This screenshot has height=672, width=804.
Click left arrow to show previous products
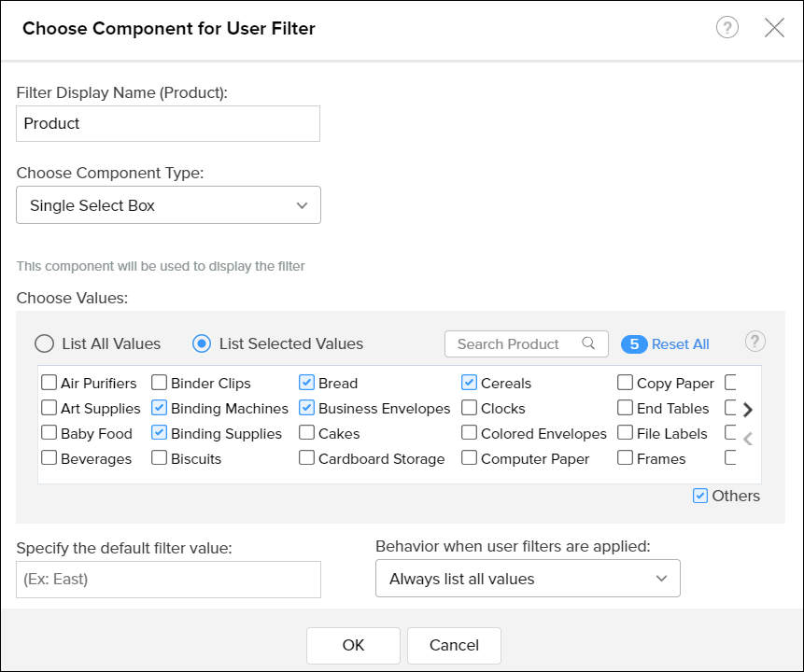747,438
